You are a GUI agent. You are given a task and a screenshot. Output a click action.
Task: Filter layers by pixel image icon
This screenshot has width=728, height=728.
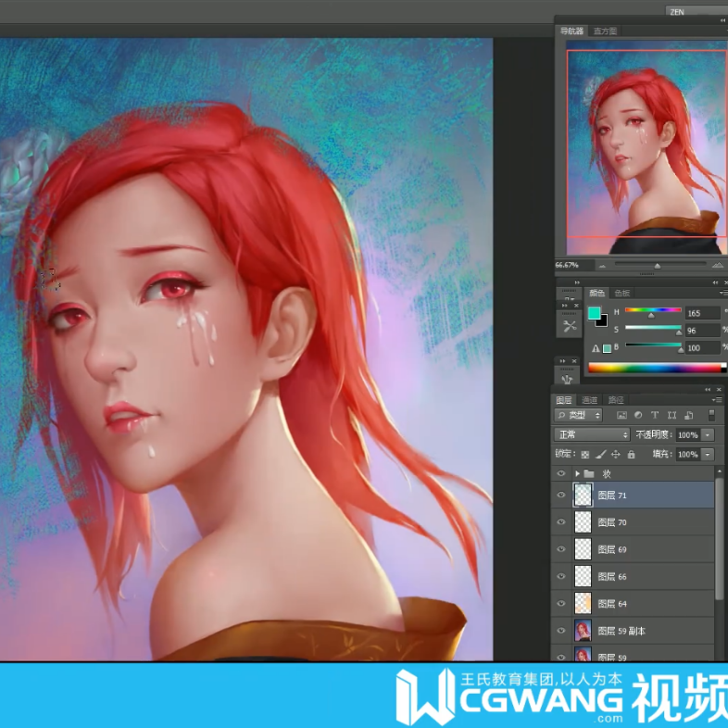click(x=621, y=415)
